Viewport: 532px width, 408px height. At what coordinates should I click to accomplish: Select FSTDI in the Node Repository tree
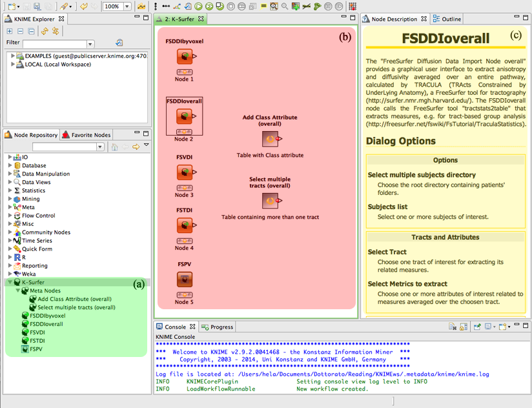click(37, 341)
